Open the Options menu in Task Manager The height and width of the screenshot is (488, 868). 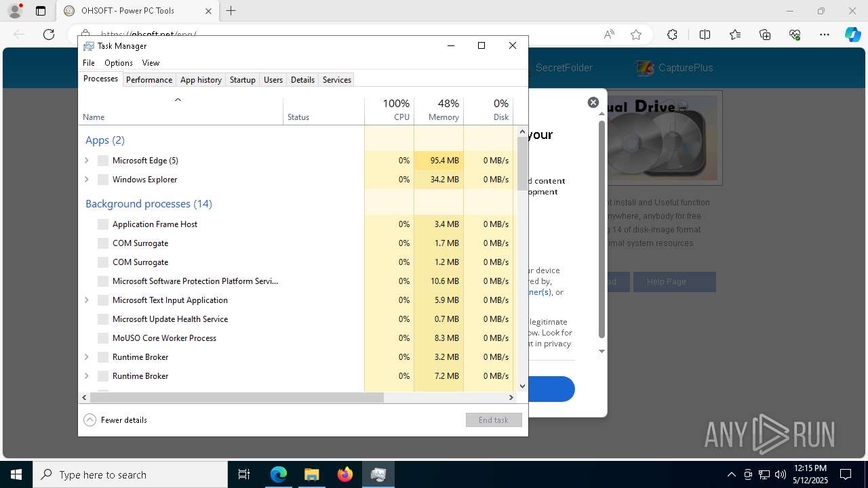119,63
